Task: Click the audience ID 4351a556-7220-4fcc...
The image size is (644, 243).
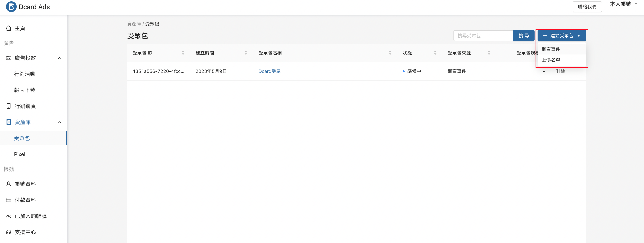Action: pyautogui.click(x=158, y=71)
